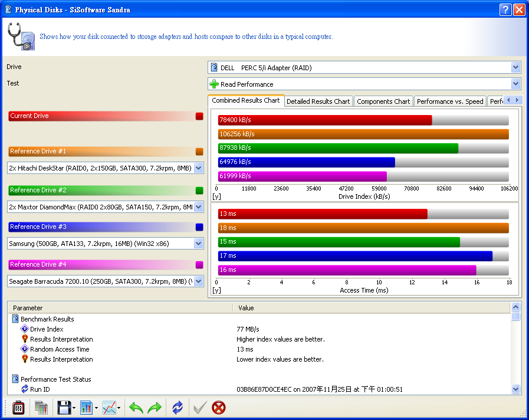Click the red cancel X icon
Image resolution: width=529 pixels, height=420 pixels.
pyautogui.click(x=219, y=408)
